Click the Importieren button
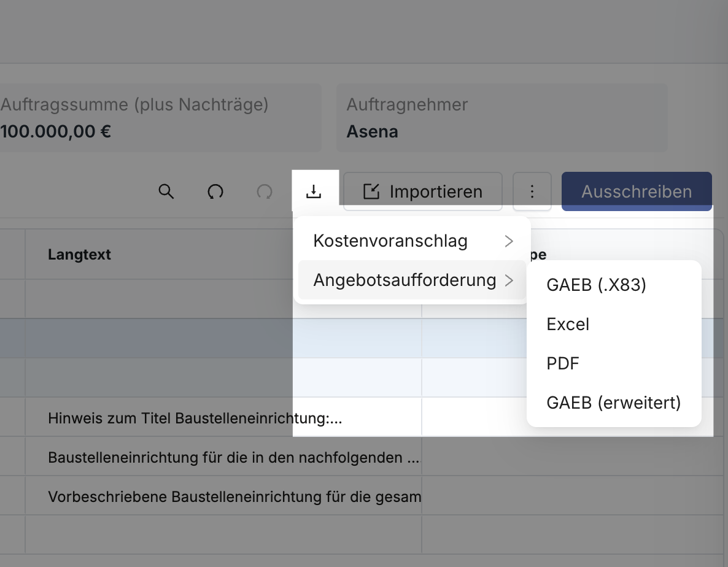 [x=423, y=191]
